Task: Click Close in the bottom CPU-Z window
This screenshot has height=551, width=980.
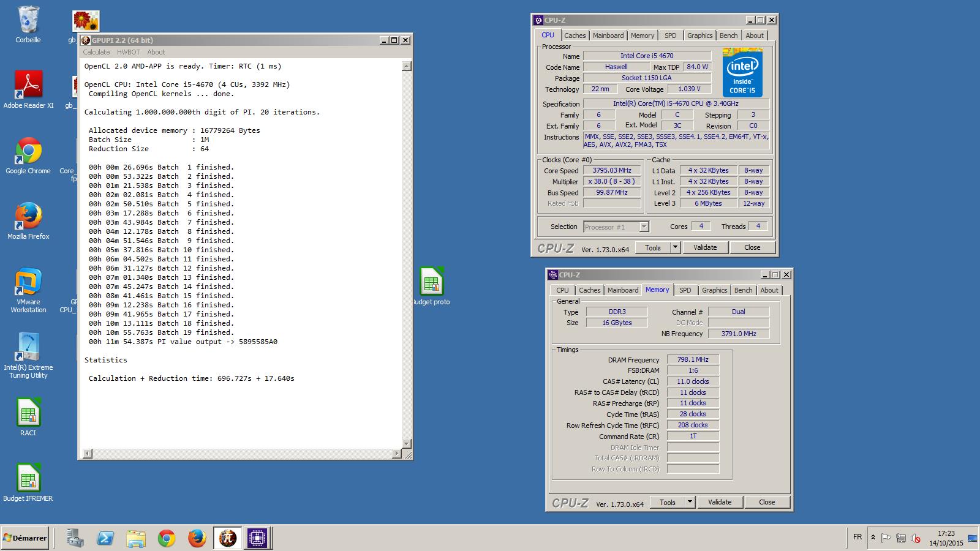Action: tap(767, 502)
